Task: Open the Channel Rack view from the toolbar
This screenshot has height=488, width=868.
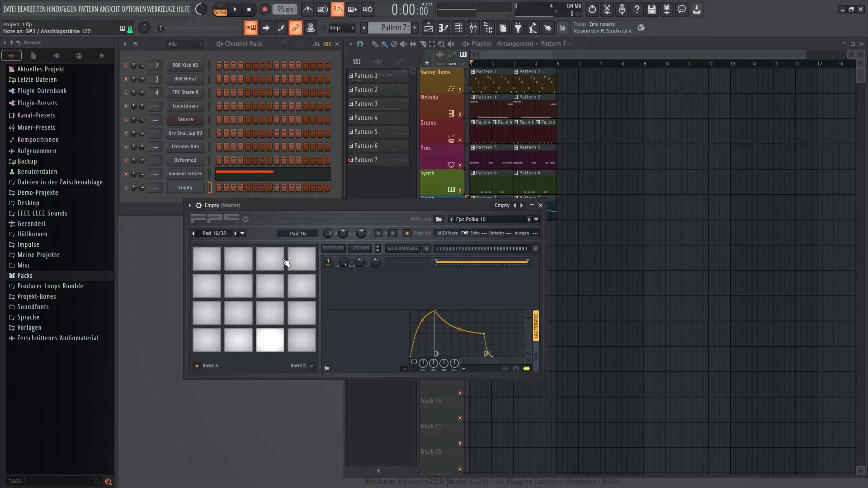Action: 458,28
